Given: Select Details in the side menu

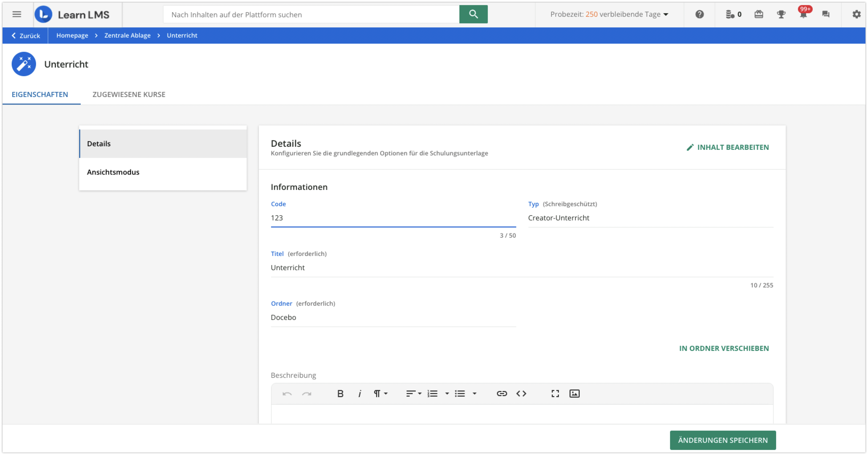Looking at the screenshot, I should click(x=163, y=143).
